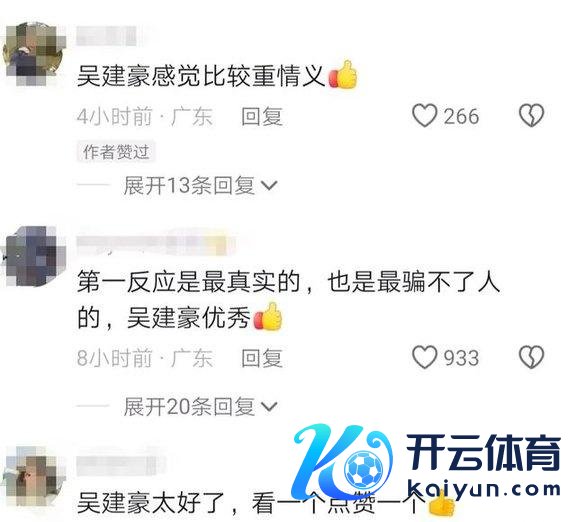Tap the thumbs-up emoji after 重情义
Image resolution: width=576 pixels, height=522 pixels.
coord(343,75)
